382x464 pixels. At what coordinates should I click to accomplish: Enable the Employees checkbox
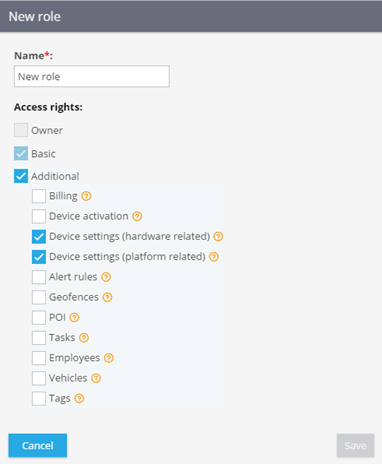pyautogui.click(x=39, y=358)
